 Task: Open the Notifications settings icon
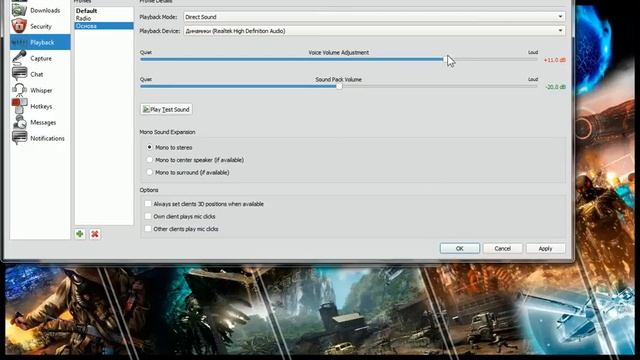pyautogui.click(x=19, y=138)
